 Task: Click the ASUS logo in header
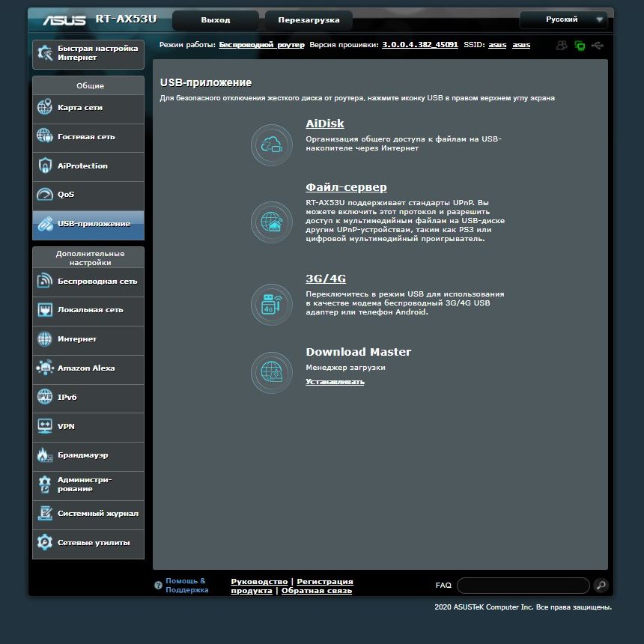point(64,20)
